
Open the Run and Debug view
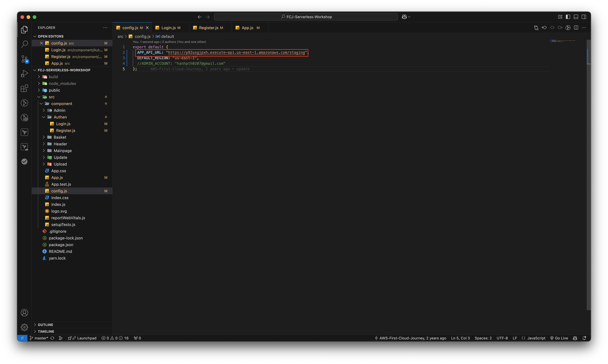pos(24,74)
